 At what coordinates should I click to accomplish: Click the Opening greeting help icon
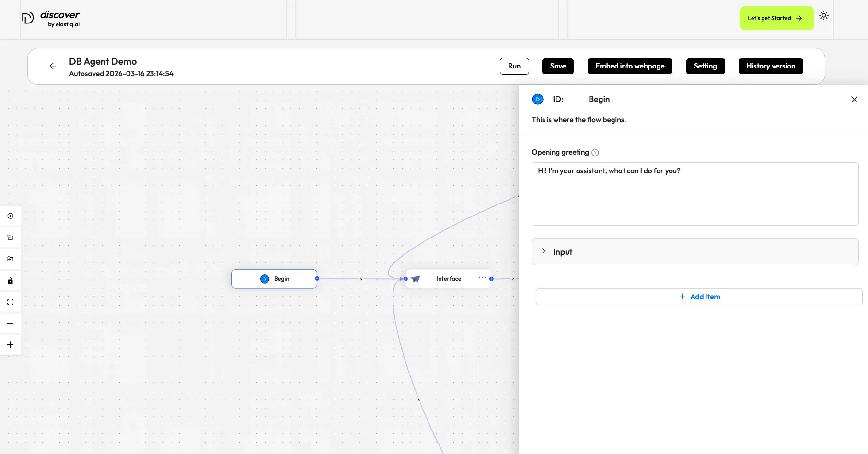[595, 153]
